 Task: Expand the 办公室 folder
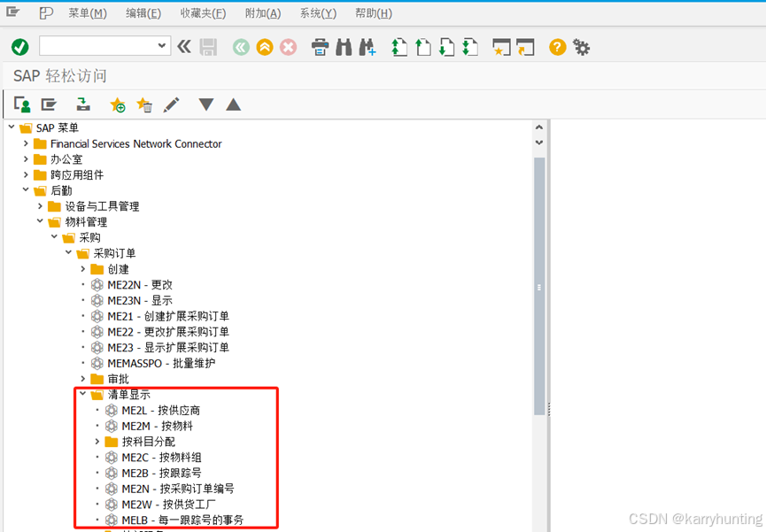point(26,159)
